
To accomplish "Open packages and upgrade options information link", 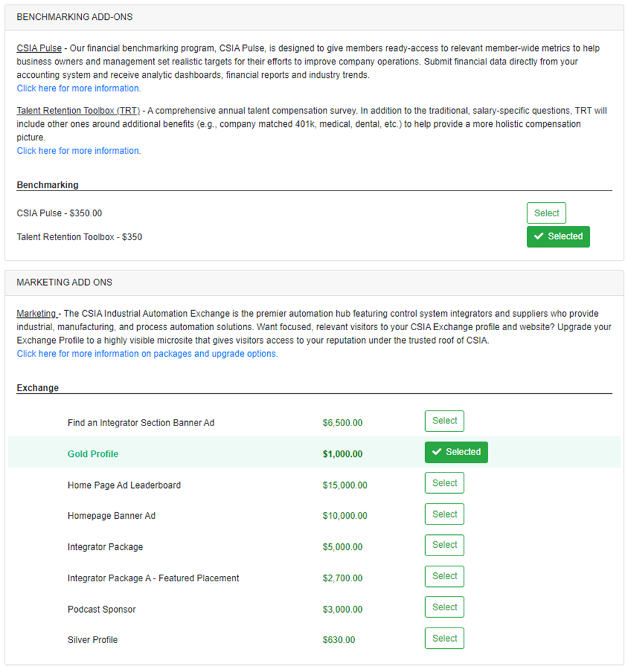I will click(147, 353).
